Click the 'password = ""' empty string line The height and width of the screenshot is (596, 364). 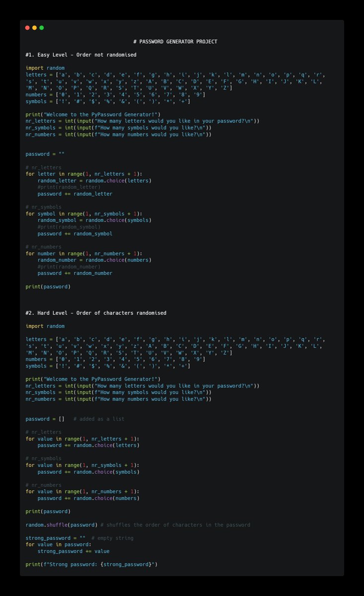(x=45, y=154)
